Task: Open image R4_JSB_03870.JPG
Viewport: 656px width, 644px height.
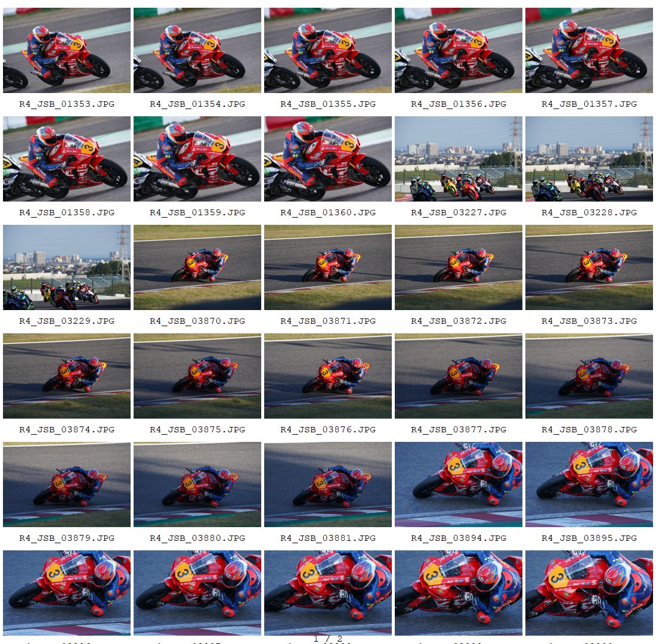Action: (x=197, y=267)
